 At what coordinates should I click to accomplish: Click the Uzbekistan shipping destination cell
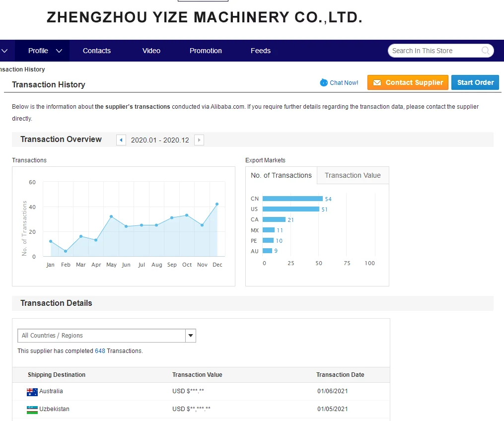48,410
